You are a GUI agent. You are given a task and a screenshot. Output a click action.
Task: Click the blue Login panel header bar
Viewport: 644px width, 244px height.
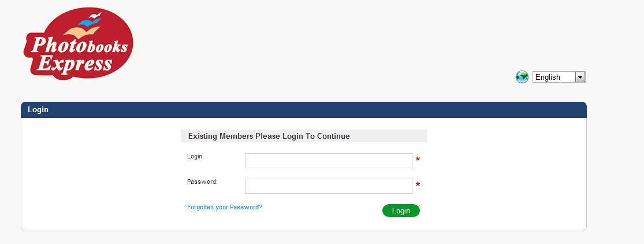click(x=303, y=110)
